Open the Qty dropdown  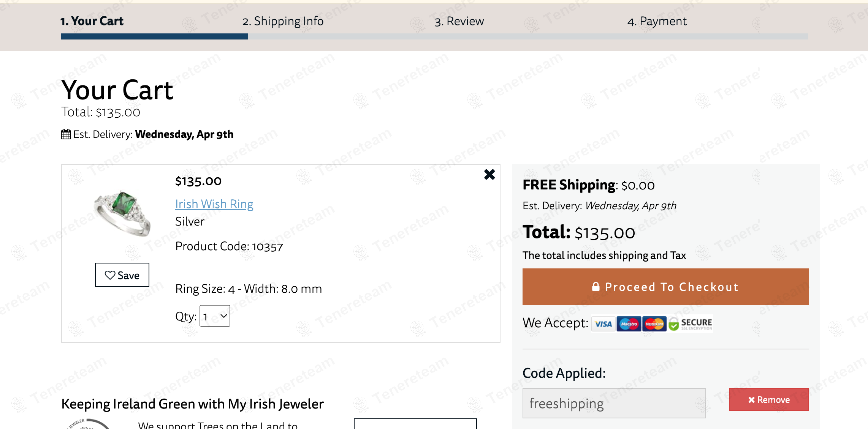point(215,316)
